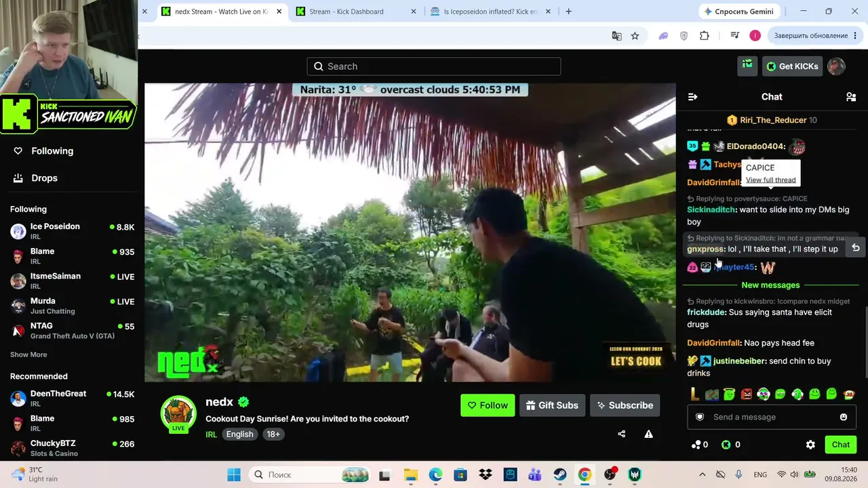Switch to the nedx Stream tab

click(222, 12)
